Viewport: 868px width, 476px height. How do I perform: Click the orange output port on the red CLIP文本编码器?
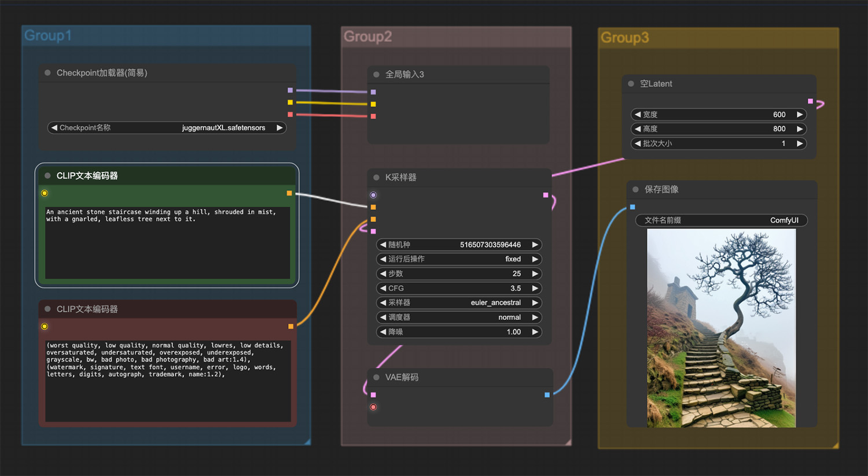click(x=290, y=326)
